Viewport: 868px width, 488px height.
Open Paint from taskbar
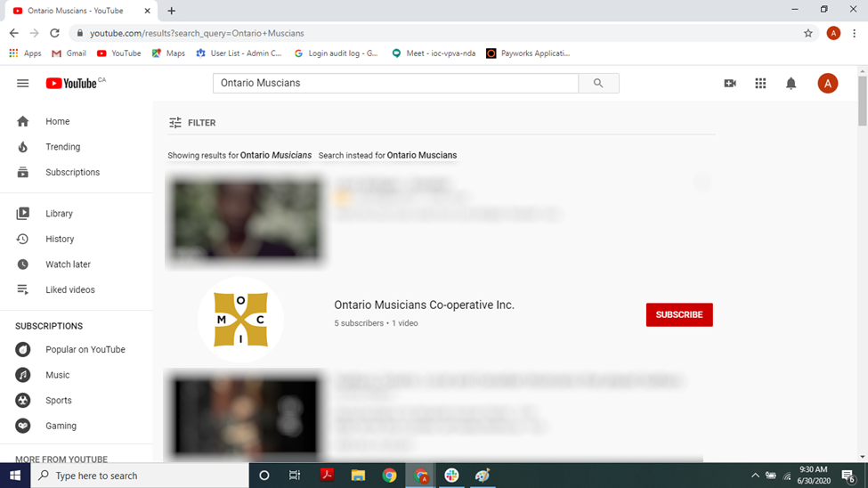pos(483,476)
